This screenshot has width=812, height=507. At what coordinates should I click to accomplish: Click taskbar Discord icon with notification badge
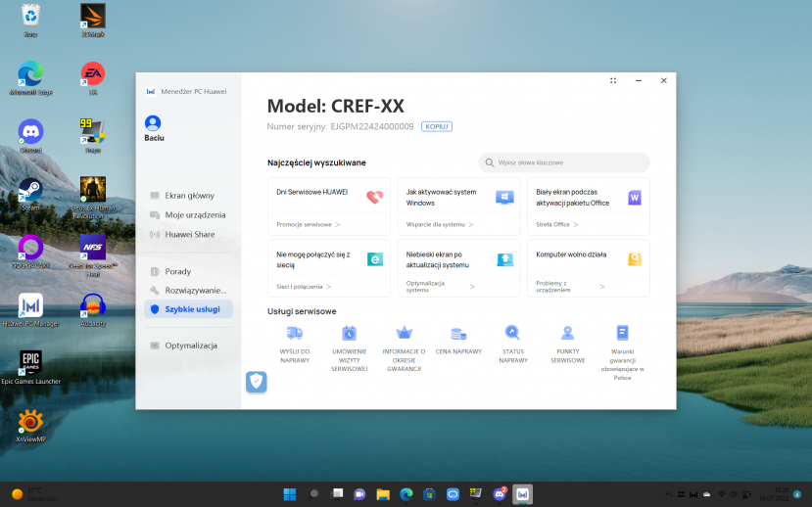tap(500, 494)
